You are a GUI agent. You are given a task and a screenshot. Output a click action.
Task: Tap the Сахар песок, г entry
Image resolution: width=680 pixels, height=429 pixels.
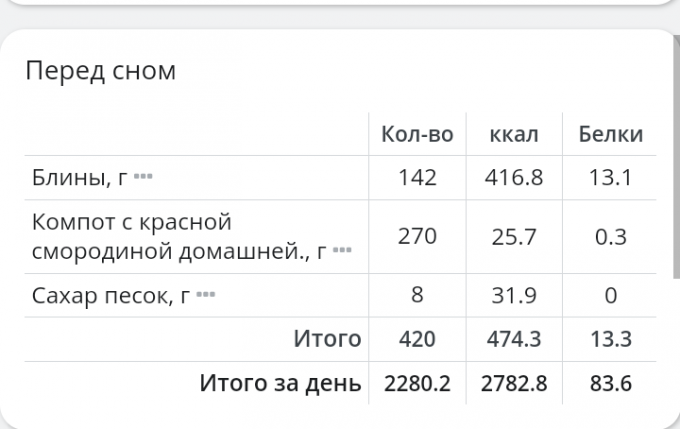click(111, 295)
